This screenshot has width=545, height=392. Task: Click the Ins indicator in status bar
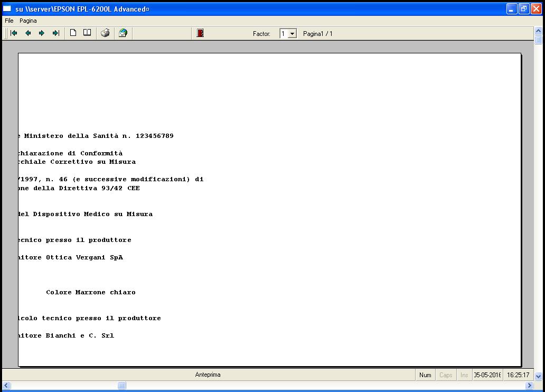click(464, 375)
